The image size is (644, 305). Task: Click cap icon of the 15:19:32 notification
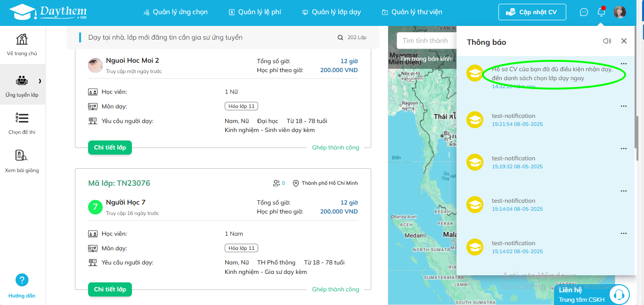click(474, 162)
